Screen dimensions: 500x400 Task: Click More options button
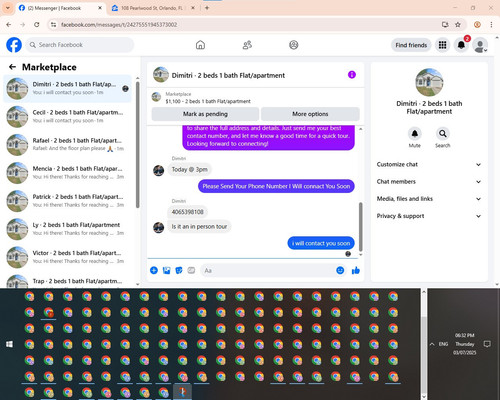pos(310,114)
